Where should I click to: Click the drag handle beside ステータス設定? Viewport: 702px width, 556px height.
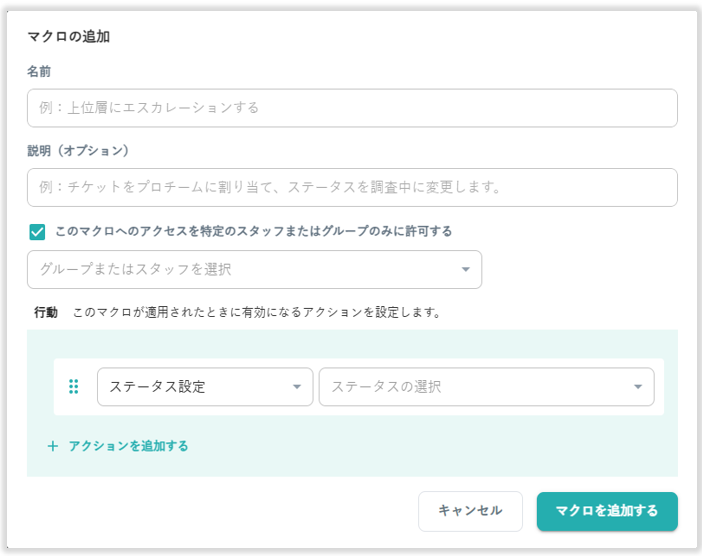(73, 387)
